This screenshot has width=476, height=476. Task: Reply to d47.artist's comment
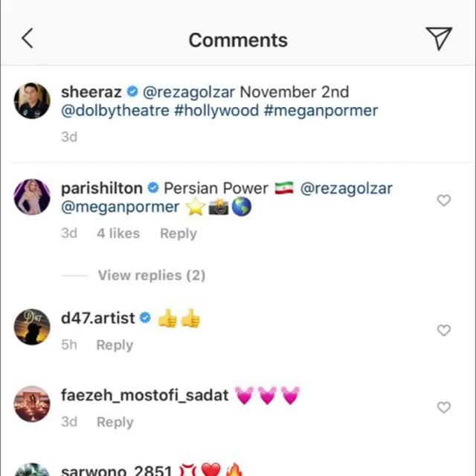coord(115,345)
